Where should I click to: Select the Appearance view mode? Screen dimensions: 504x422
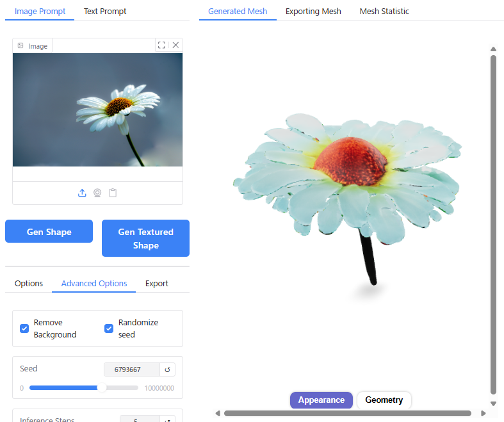pos(321,400)
